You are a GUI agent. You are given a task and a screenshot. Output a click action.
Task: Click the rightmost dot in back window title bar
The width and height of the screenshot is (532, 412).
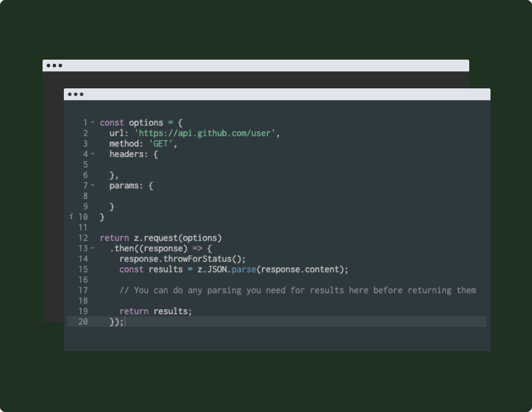[60, 65]
